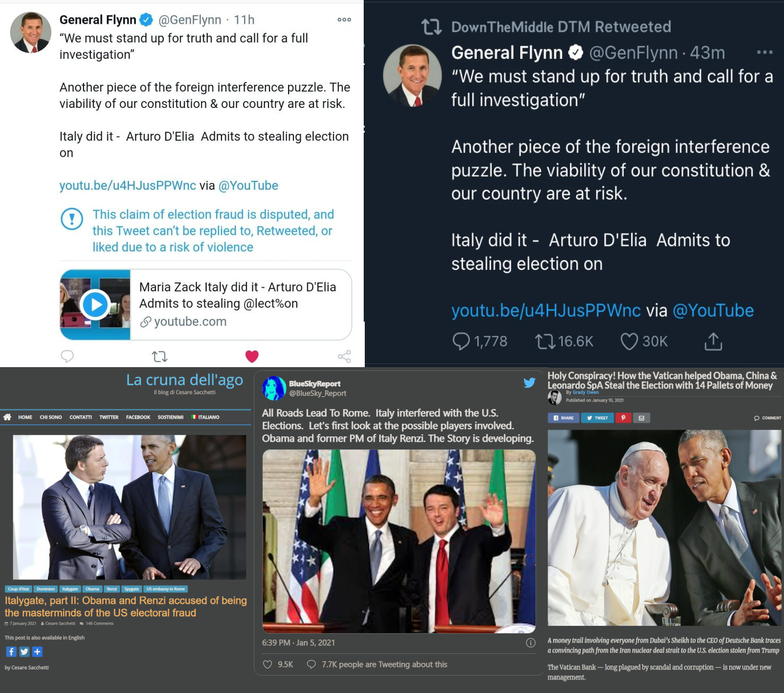This screenshot has height=693, width=784.
Task: Open the election fraud disputed notice link
Action: point(213,231)
